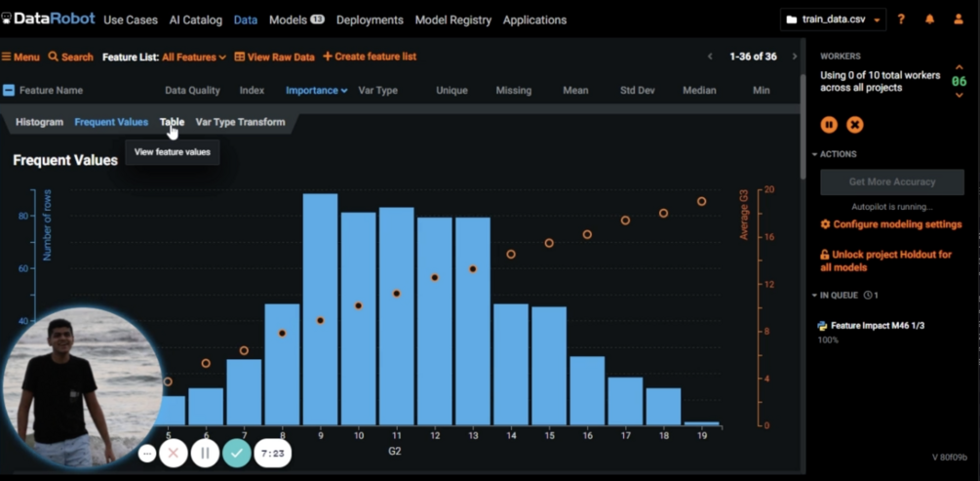Click Get More Accuracy button
The width and height of the screenshot is (980, 481).
(x=892, y=182)
